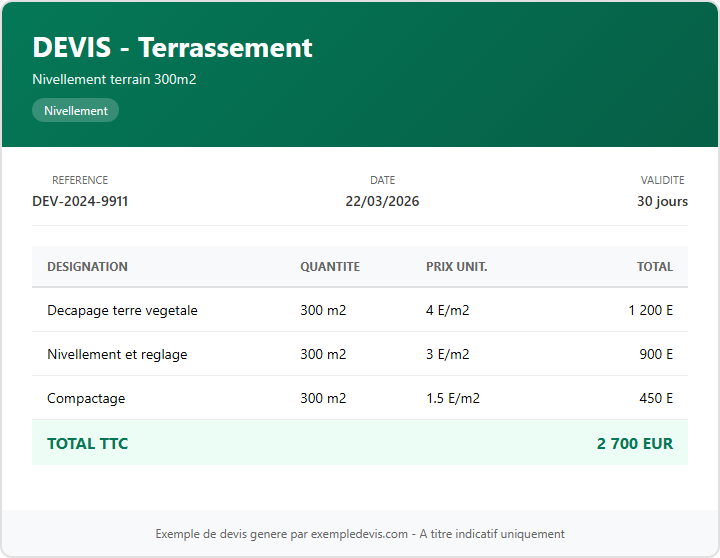Click the DESIGNATION column header
The image size is (720, 558).
[x=87, y=267]
